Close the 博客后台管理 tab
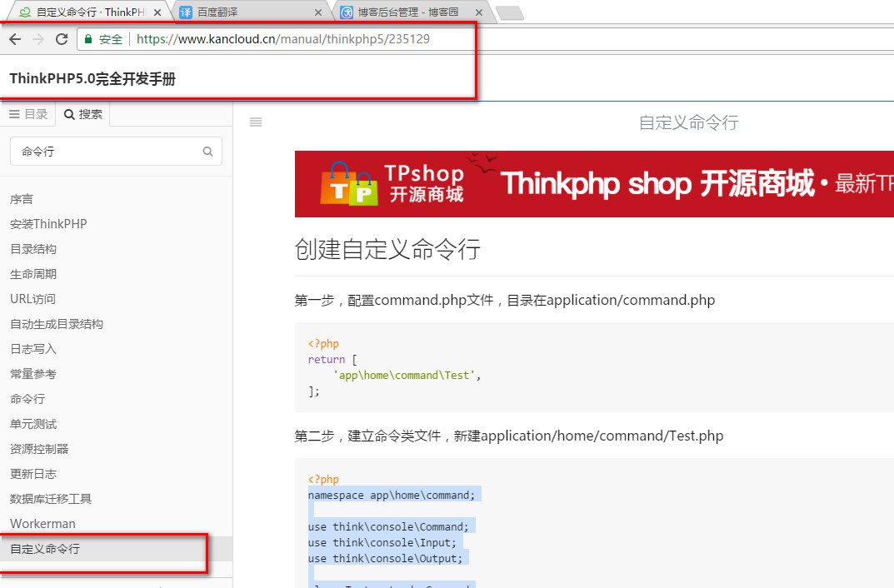The height and width of the screenshot is (588, 894). coord(479,12)
